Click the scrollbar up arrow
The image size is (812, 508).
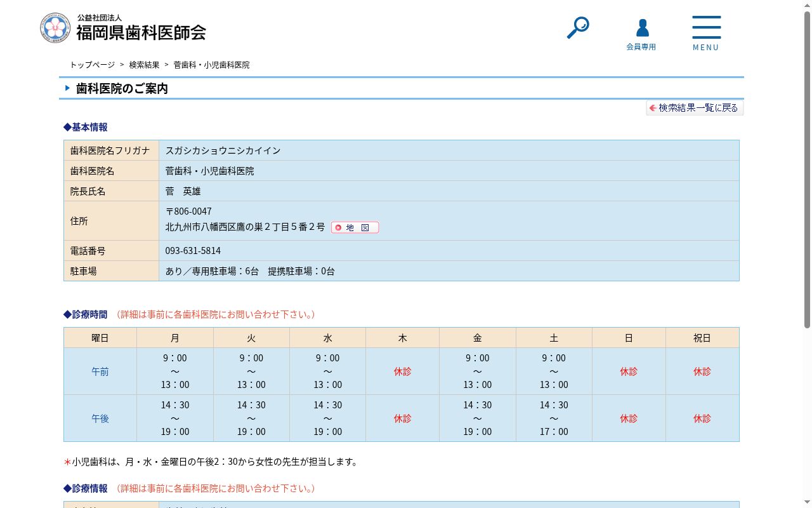[x=807, y=5]
